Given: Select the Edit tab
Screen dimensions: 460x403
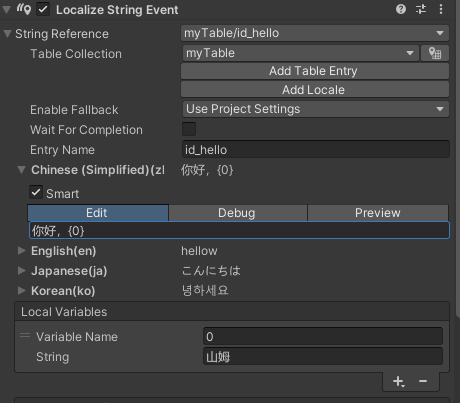Looking at the screenshot, I should pos(98,213).
